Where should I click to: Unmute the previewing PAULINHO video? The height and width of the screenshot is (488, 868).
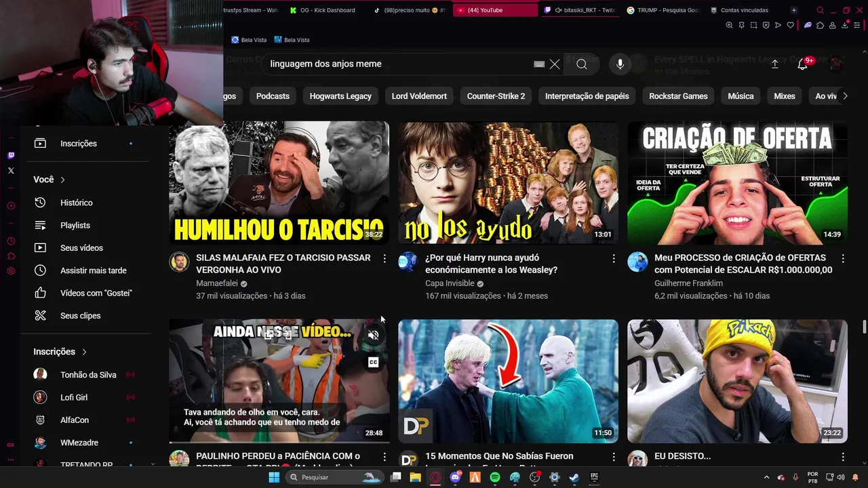pos(373,335)
